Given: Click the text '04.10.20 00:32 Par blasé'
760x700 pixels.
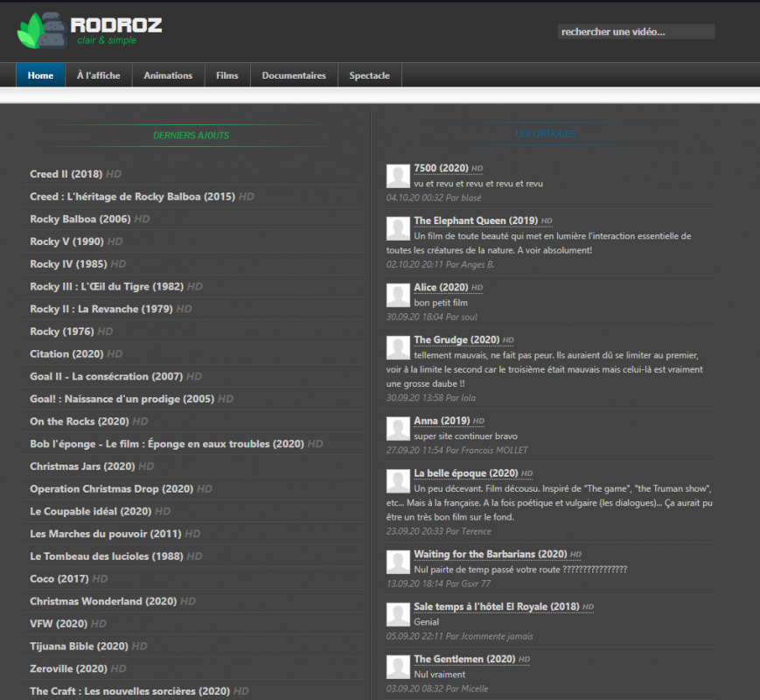Looking at the screenshot, I should (x=434, y=198).
